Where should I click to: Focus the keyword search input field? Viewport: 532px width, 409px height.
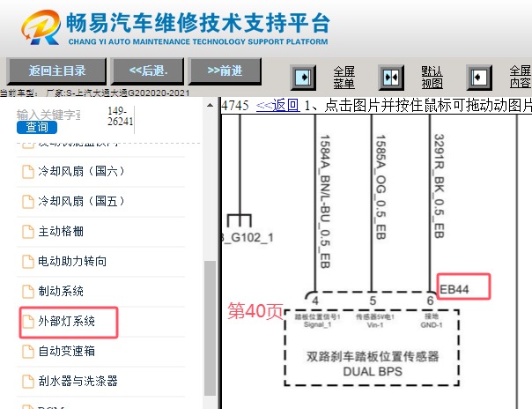point(48,115)
